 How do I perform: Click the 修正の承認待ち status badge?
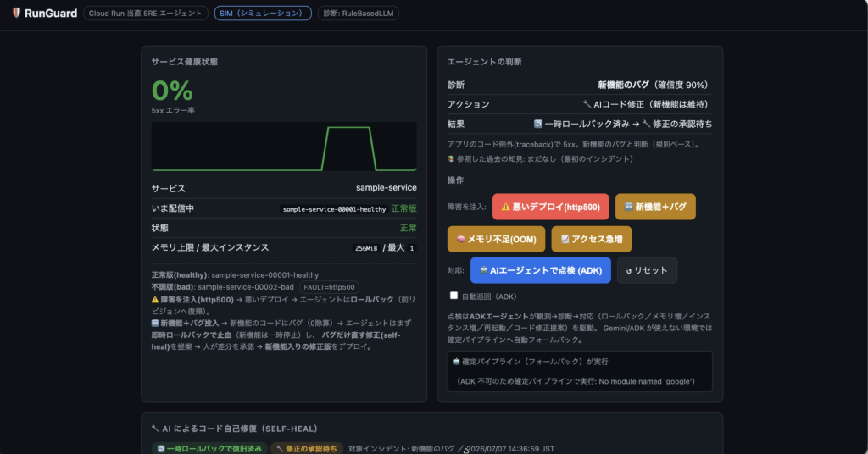307,448
